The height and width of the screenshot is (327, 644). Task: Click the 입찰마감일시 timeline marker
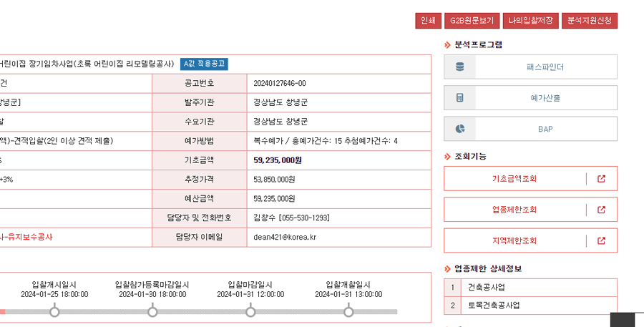click(x=250, y=312)
